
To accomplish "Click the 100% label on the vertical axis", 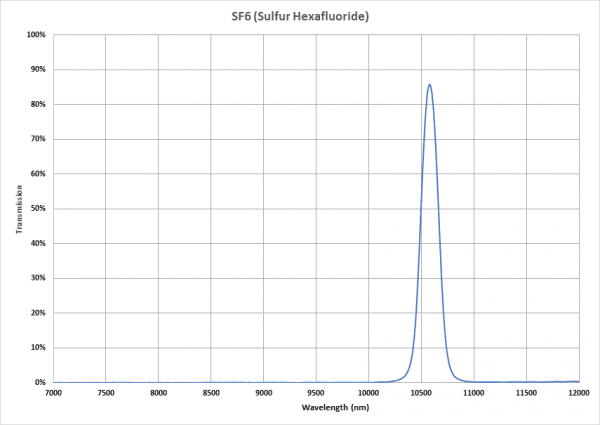I will [36, 35].
